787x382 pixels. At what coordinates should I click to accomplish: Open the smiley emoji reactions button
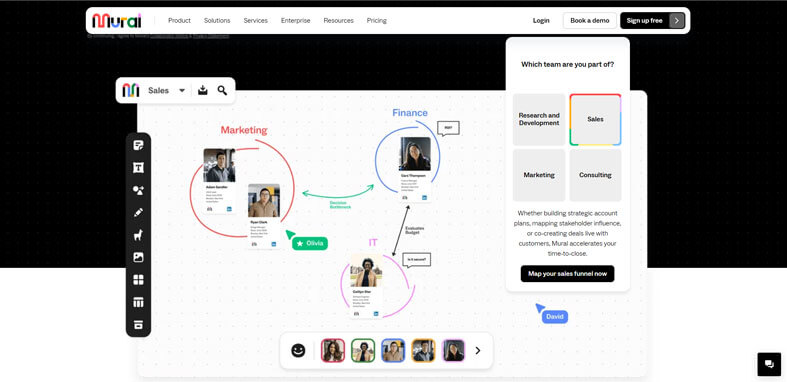point(298,350)
